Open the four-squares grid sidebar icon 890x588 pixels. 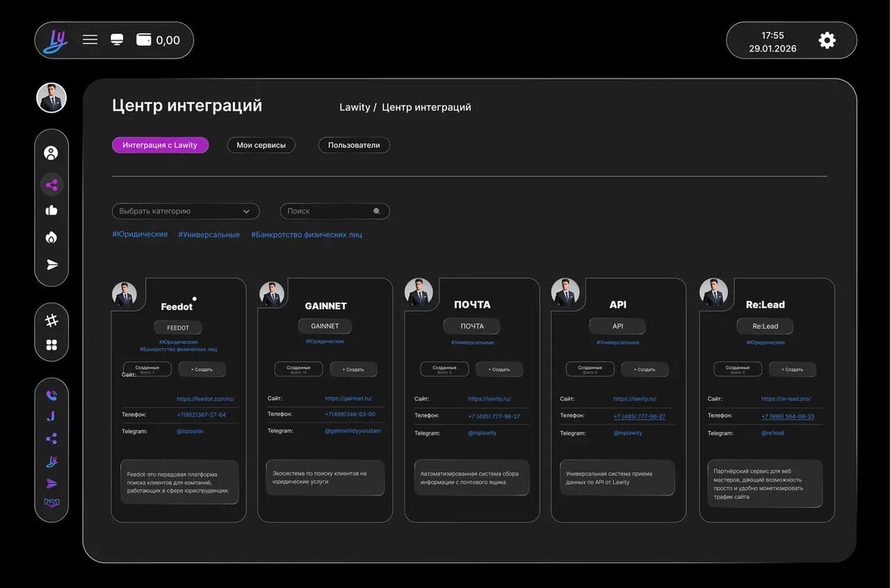(x=51, y=345)
